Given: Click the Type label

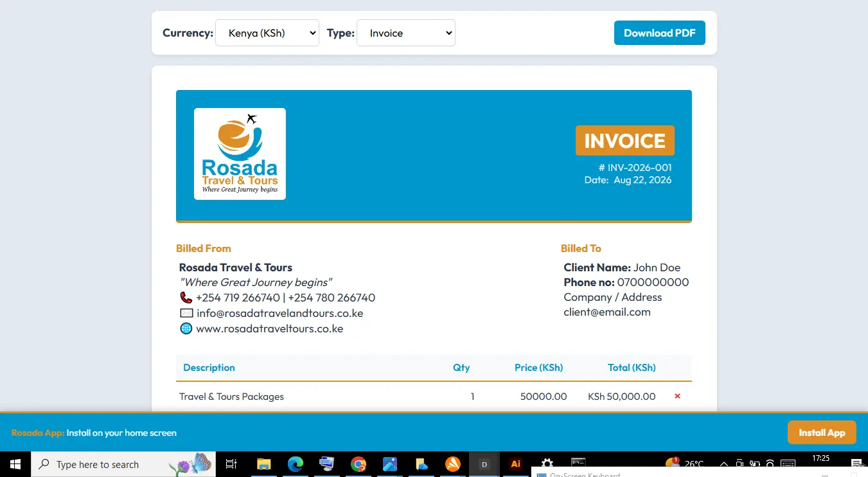Looking at the screenshot, I should [341, 33].
